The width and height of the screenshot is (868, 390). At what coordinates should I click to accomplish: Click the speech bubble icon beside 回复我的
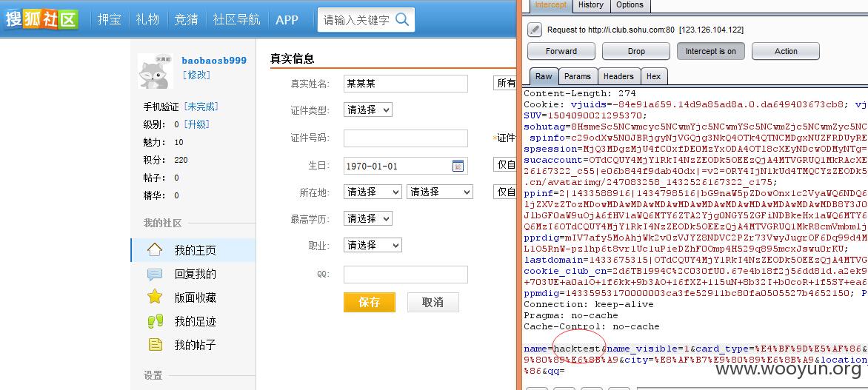pos(155,274)
